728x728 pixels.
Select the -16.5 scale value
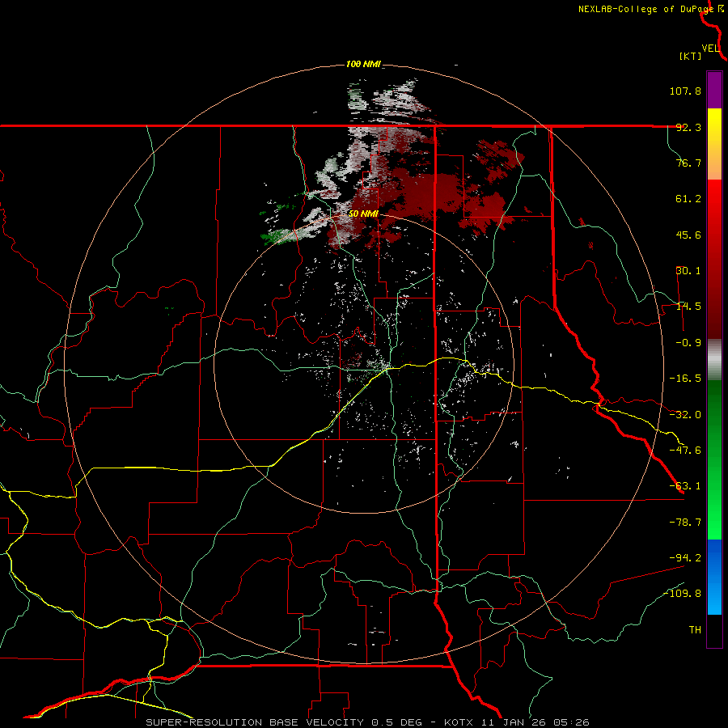[x=685, y=379]
